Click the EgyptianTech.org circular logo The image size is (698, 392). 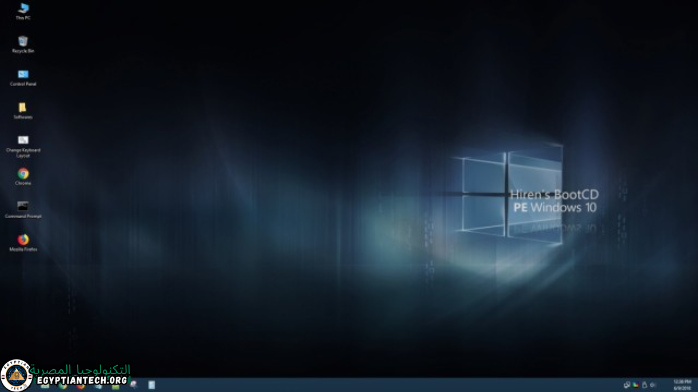16,376
